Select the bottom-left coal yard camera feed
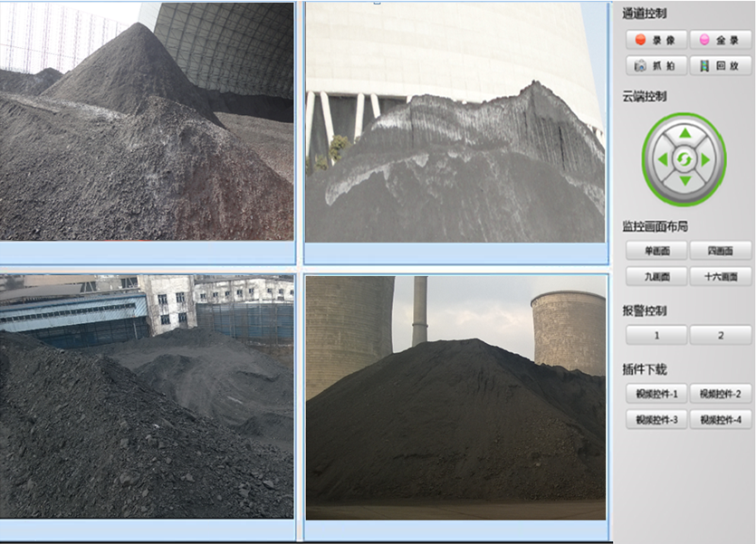The image size is (756, 544). pyautogui.click(x=147, y=396)
